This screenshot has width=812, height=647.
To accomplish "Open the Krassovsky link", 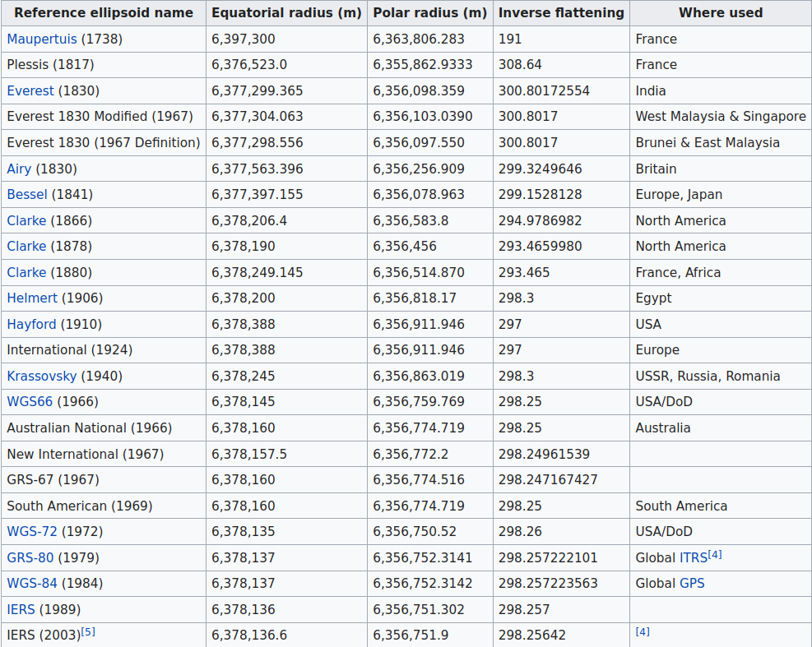I will click(42, 377).
